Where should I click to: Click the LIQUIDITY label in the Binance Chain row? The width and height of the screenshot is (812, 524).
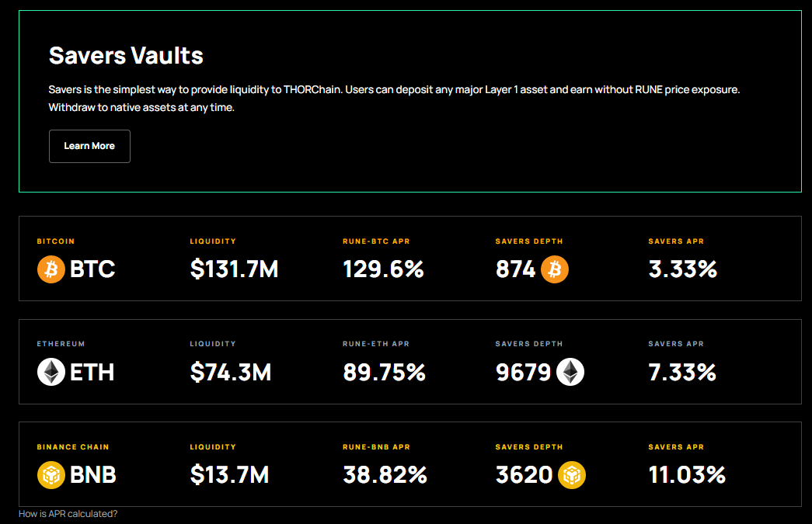pos(213,447)
